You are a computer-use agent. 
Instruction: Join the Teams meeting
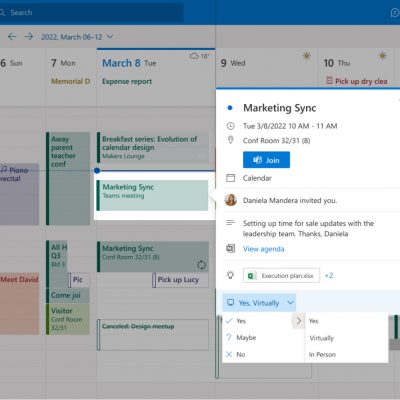[x=266, y=160]
